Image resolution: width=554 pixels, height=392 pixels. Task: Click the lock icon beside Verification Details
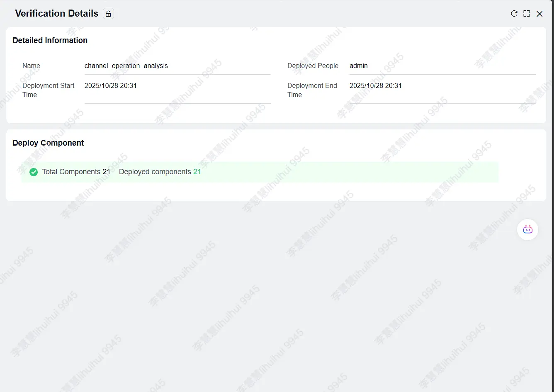point(108,14)
